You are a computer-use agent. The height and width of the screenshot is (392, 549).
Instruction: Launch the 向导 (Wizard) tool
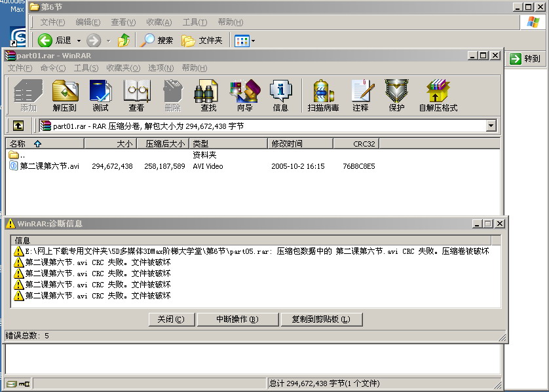(245, 95)
